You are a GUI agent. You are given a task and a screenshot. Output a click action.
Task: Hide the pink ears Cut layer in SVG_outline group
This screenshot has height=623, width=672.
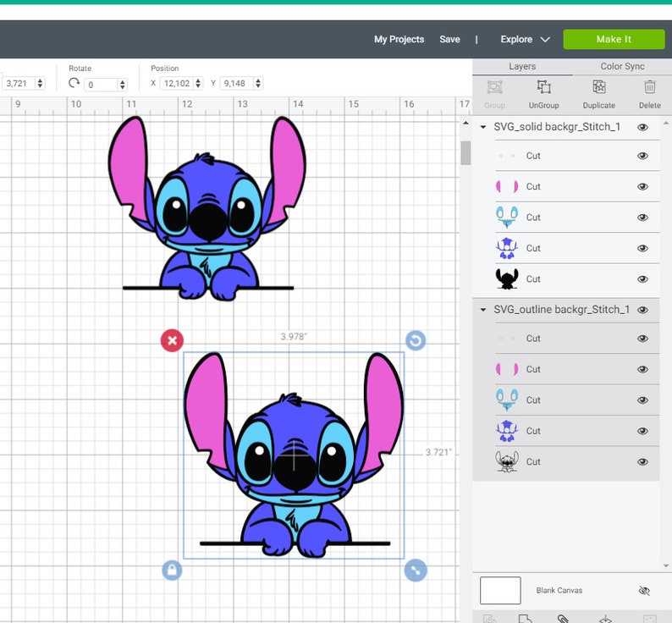[x=642, y=369]
